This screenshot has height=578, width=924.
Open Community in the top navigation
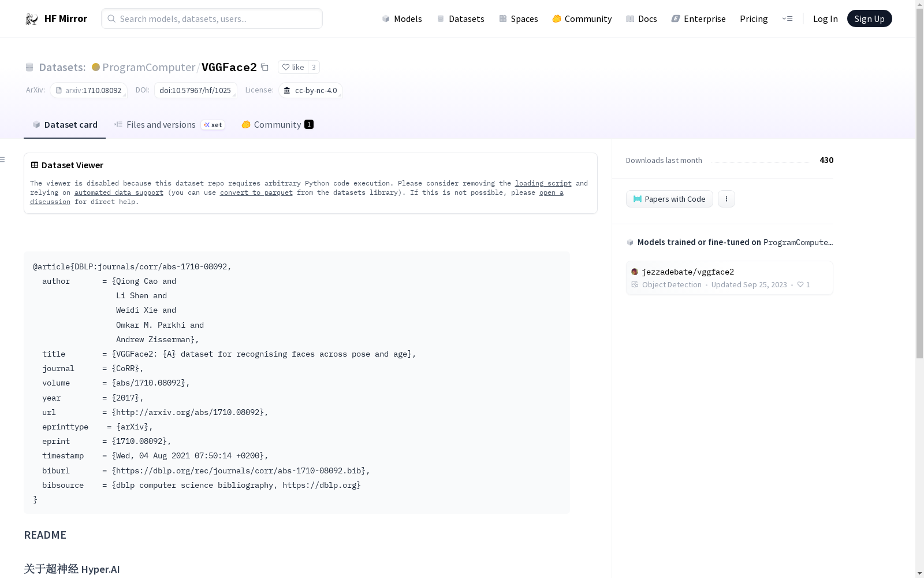tap(582, 18)
